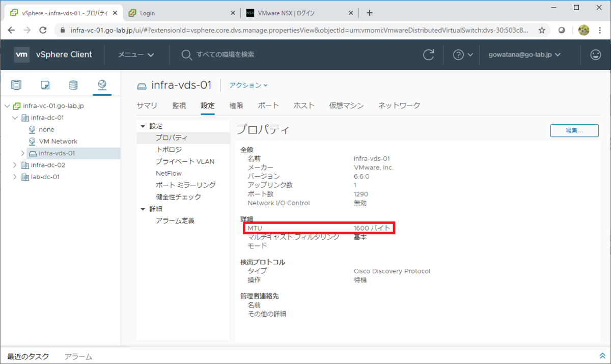Switch to ネットワーク tab
This screenshot has width=611, height=364.
399,105
